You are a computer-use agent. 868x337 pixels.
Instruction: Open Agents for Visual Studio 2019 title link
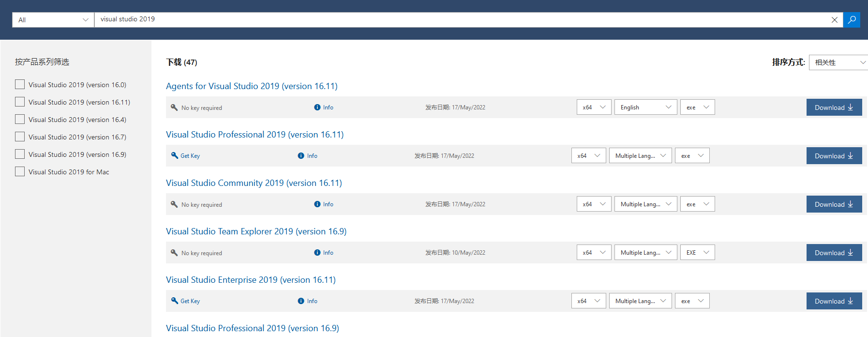(252, 86)
